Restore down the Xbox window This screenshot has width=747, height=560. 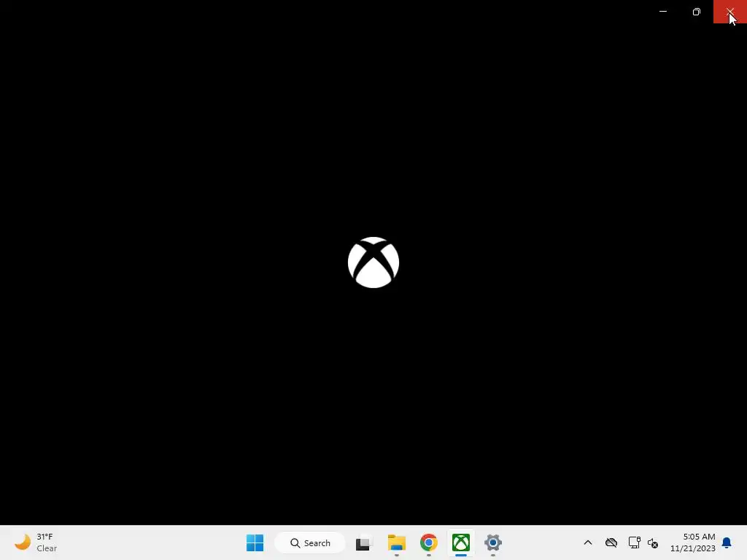pyautogui.click(x=697, y=12)
